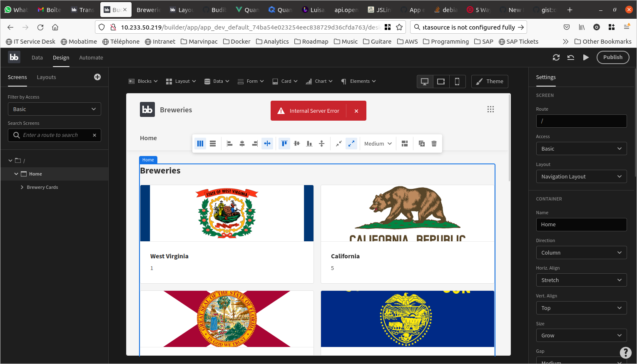
Task: Select vertical stretch alignment icon
Action: [x=322, y=144]
